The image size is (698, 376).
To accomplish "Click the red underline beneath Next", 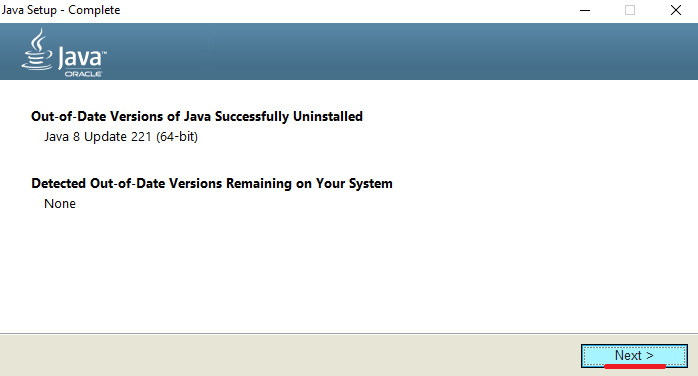I will (635, 366).
